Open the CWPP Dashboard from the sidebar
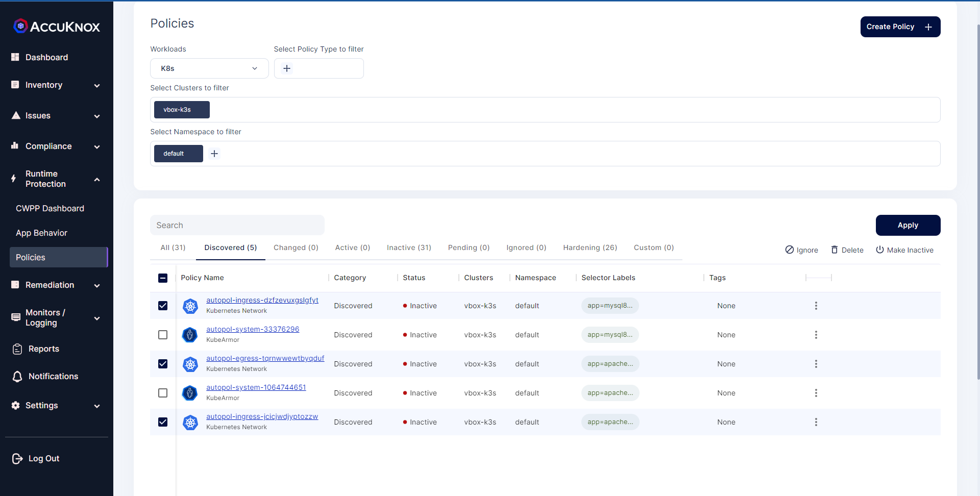The width and height of the screenshot is (980, 496). 50,208
